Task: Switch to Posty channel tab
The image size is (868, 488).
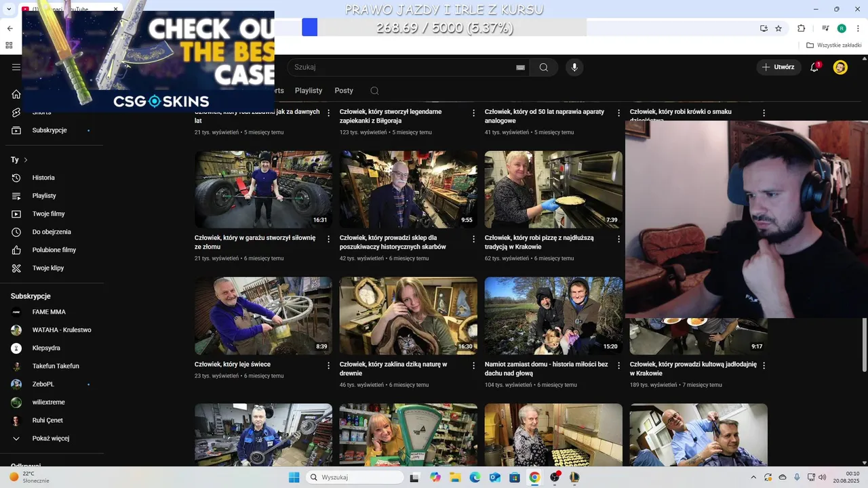Action: [x=344, y=91]
